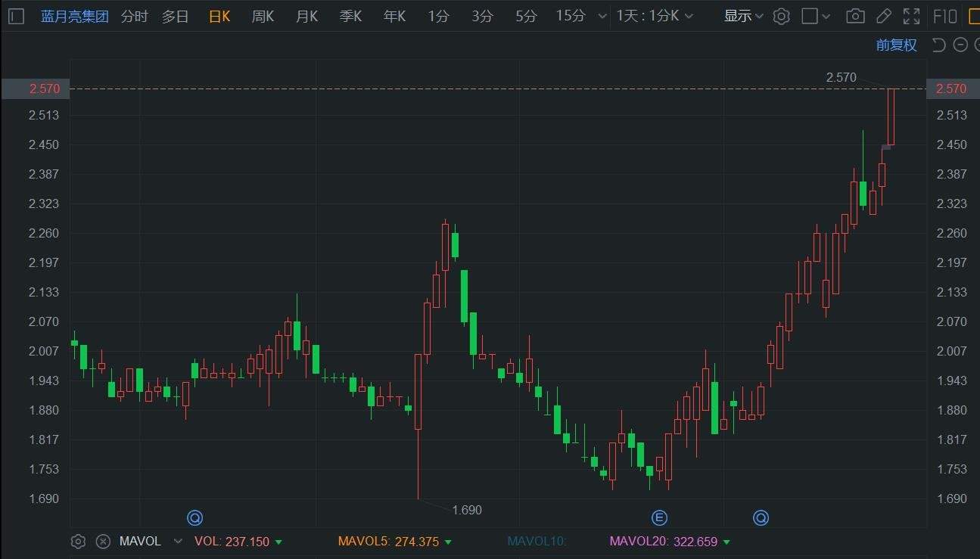The height and width of the screenshot is (559, 980).
Task: Open MAVOL indicator selection dropdown
Action: coord(178,542)
